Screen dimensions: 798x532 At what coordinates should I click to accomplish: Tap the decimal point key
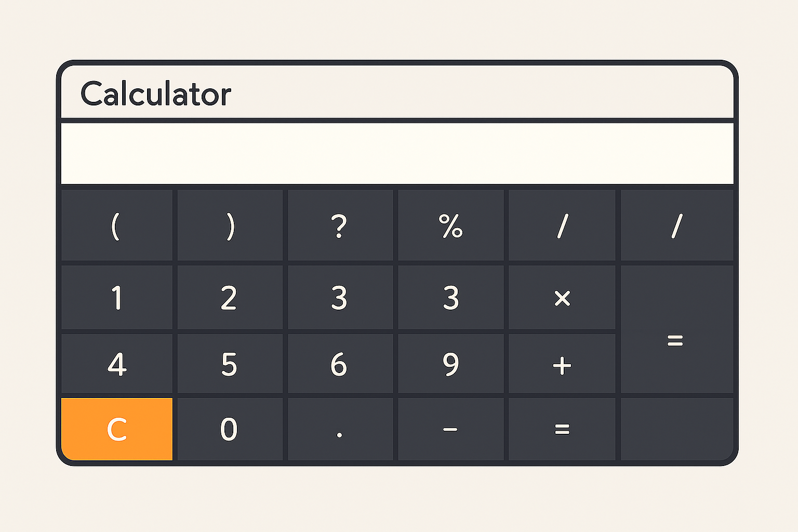340,429
